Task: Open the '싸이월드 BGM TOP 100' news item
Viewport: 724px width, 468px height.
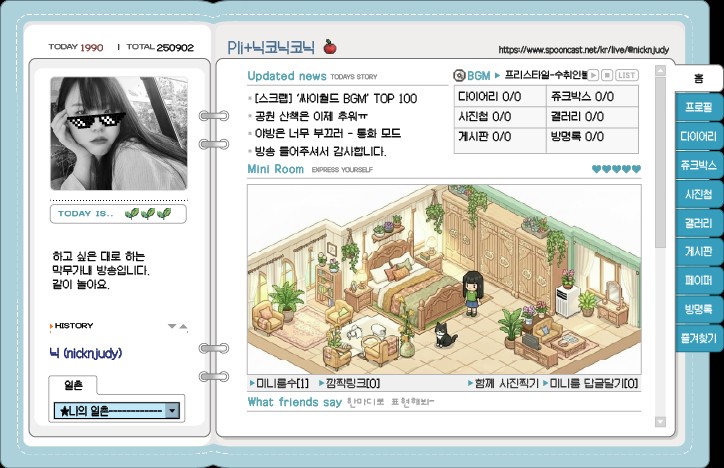Action: 335,99
